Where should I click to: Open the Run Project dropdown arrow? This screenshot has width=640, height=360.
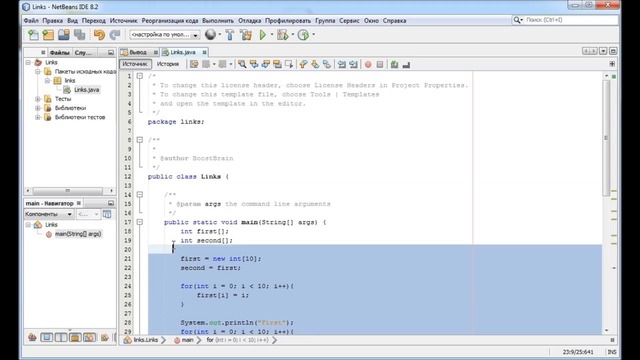[x=272, y=35]
